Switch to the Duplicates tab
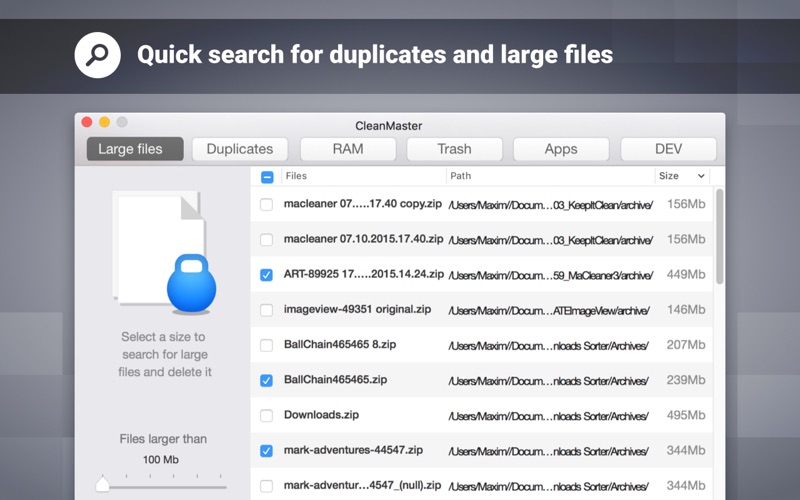This screenshot has width=800, height=500. click(x=240, y=149)
